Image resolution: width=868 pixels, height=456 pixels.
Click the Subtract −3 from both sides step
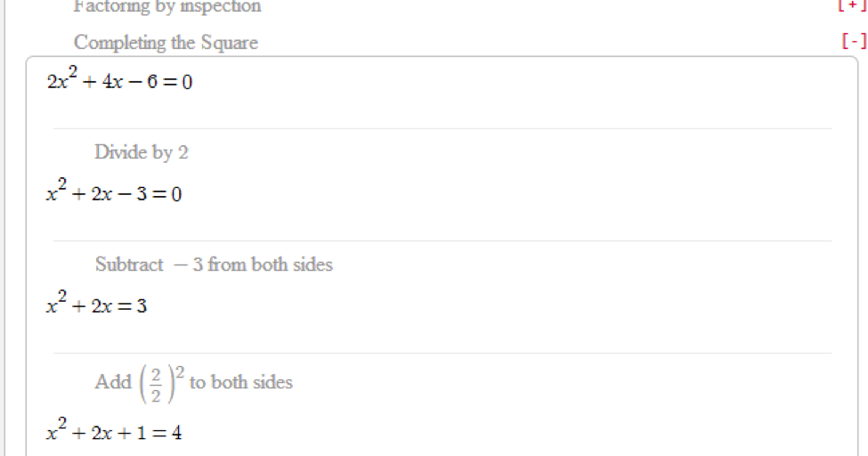pyautogui.click(x=214, y=265)
